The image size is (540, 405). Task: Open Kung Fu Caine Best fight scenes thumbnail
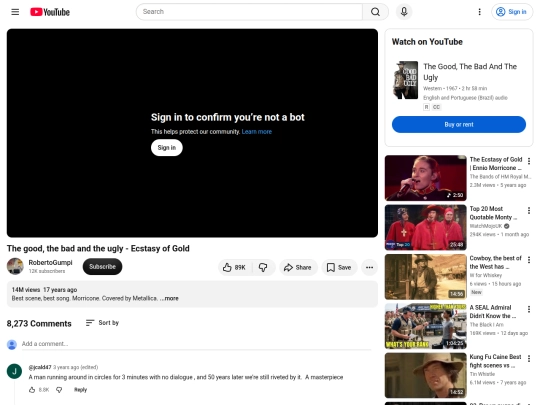(x=426, y=375)
